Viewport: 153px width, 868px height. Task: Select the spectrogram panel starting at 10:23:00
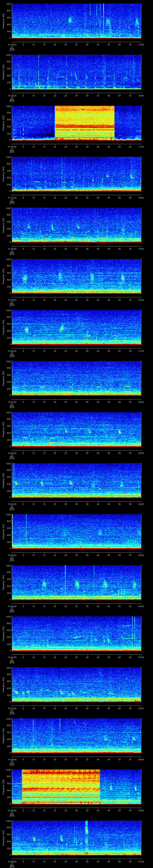[77, 480]
